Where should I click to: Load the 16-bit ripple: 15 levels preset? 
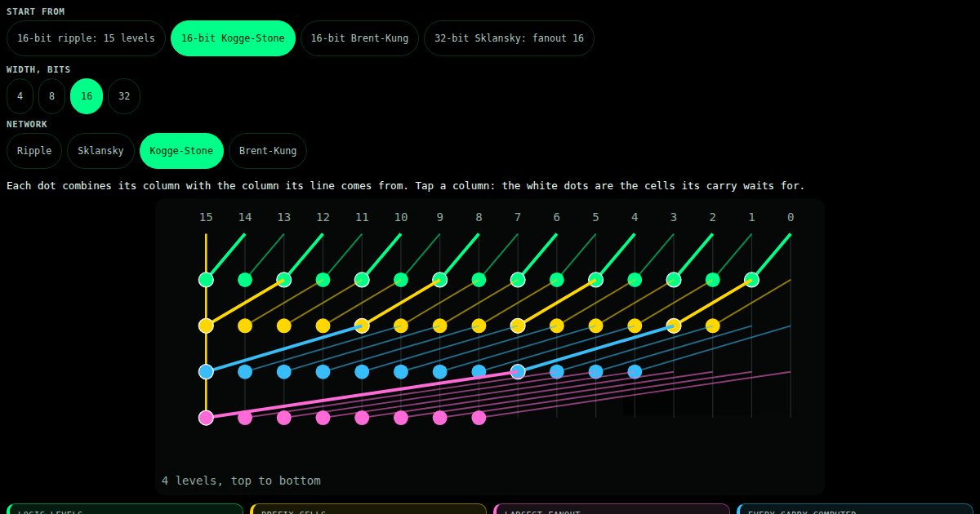click(86, 38)
